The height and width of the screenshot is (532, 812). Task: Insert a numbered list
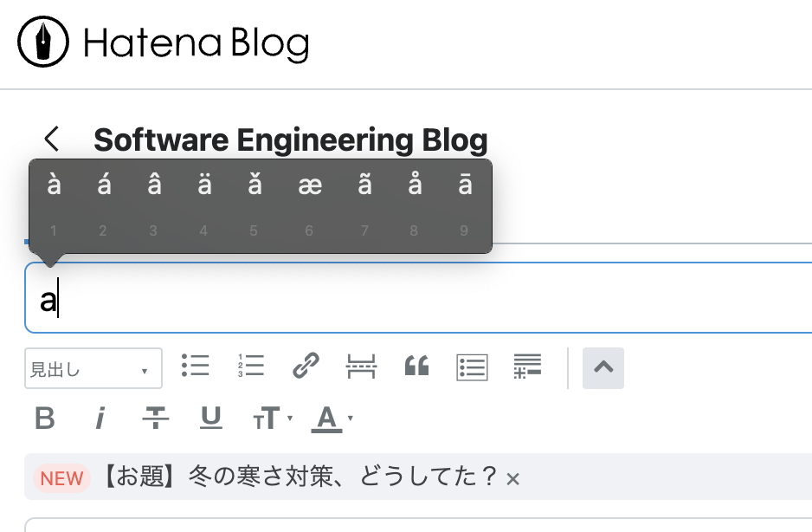coord(250,367)
